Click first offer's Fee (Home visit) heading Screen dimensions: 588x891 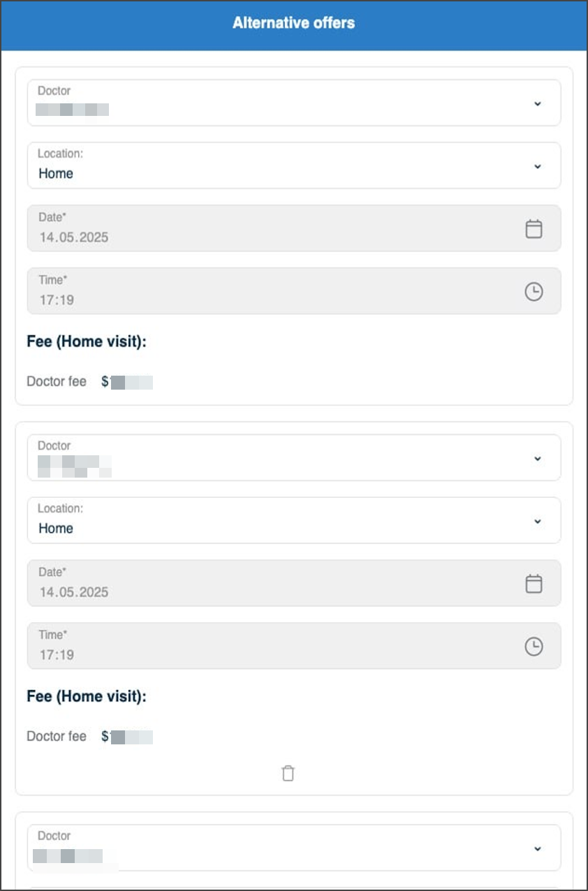pyautogui.click(x=87, y=341)
